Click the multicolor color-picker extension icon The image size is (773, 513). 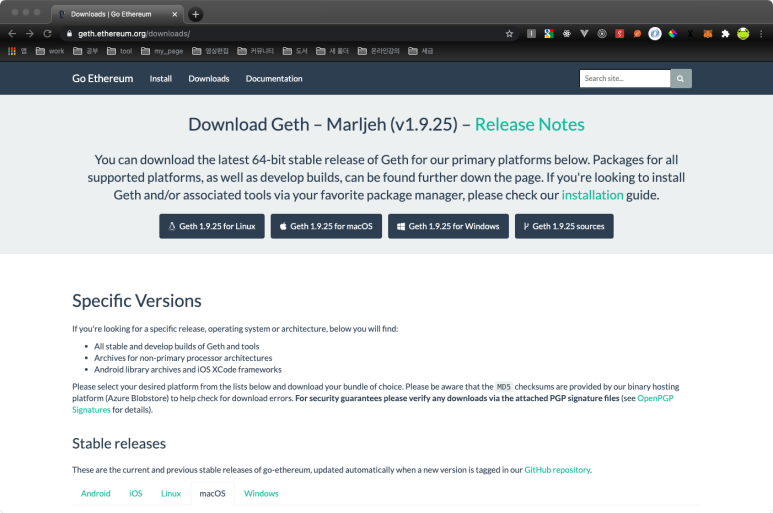pyautogui.click(x=672, y=34)
